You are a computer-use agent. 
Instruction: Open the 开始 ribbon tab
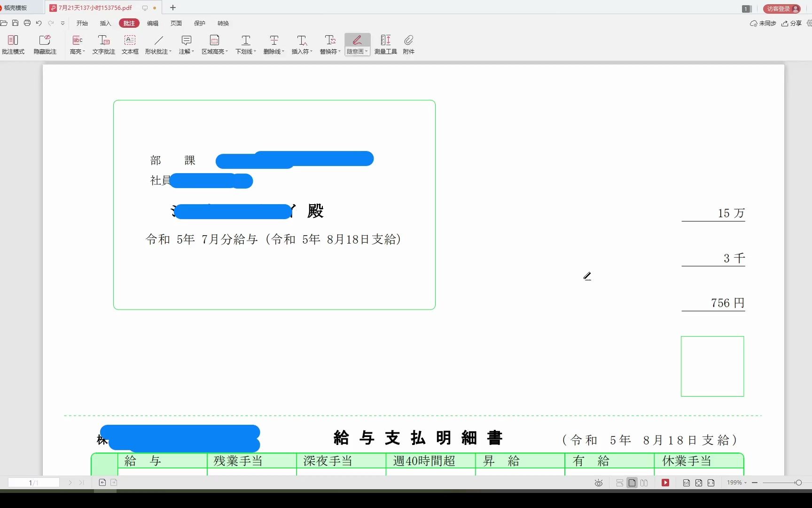point(82,23)
